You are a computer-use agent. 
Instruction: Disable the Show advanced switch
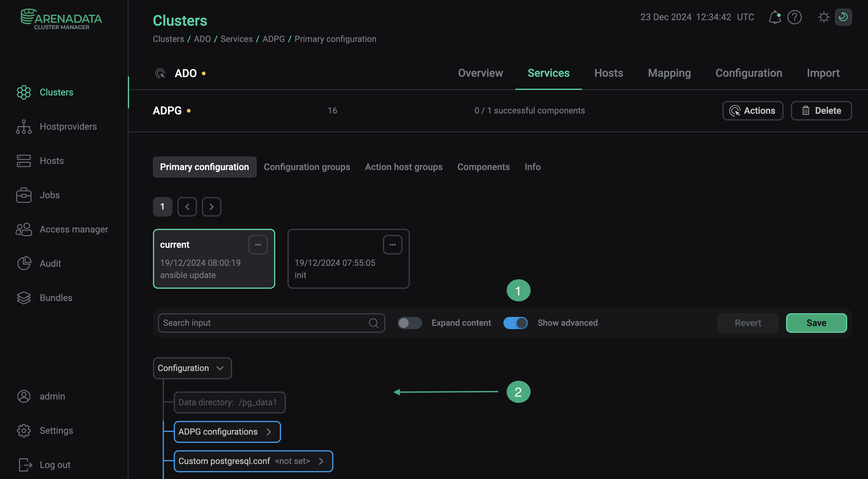pyautogui.click(x=515, y=323)
